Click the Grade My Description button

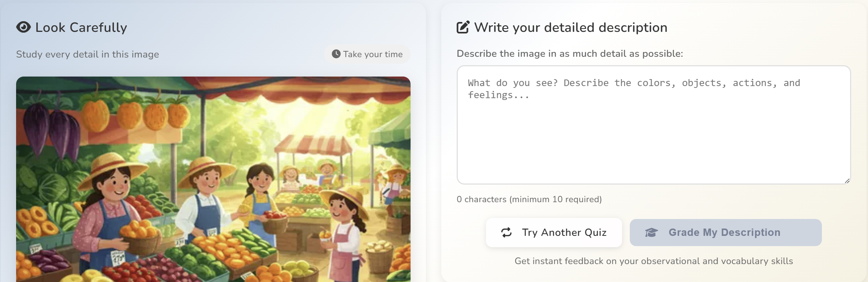click(726, 233)
